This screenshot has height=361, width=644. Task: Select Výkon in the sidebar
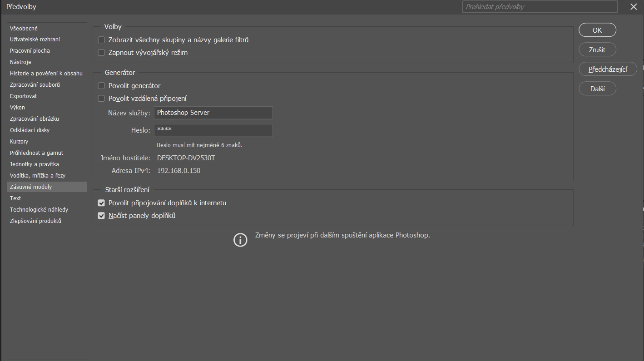click(17, 108)
